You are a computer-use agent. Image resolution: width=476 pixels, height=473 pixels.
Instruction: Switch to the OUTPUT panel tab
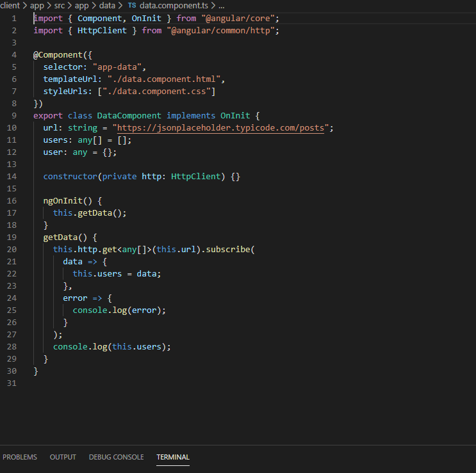click(x=63, y=457)
